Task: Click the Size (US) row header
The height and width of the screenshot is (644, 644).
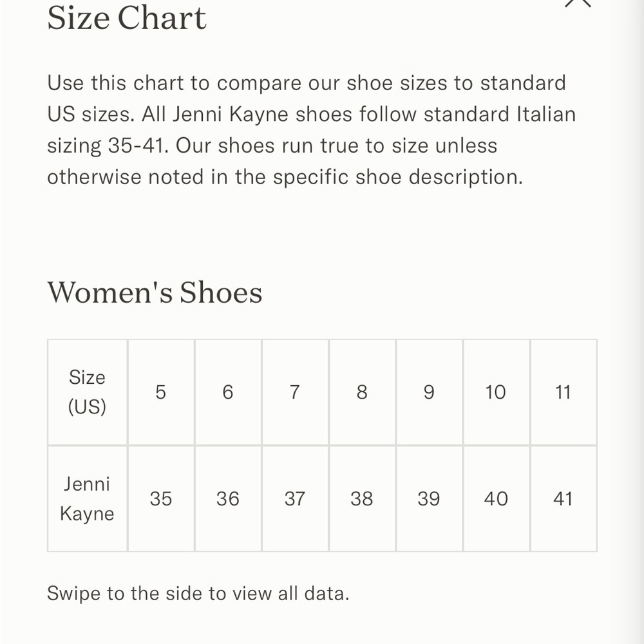Action: (x=87, y=392)
